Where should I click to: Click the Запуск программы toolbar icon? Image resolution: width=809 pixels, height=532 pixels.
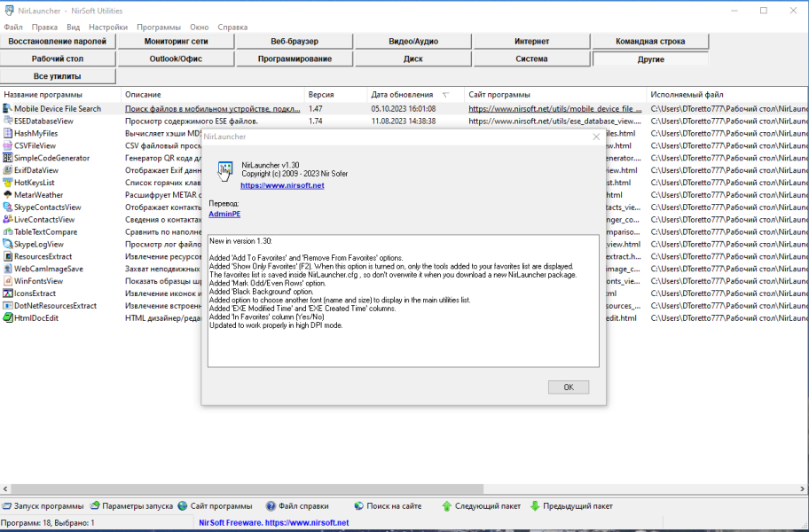[7, 506]
